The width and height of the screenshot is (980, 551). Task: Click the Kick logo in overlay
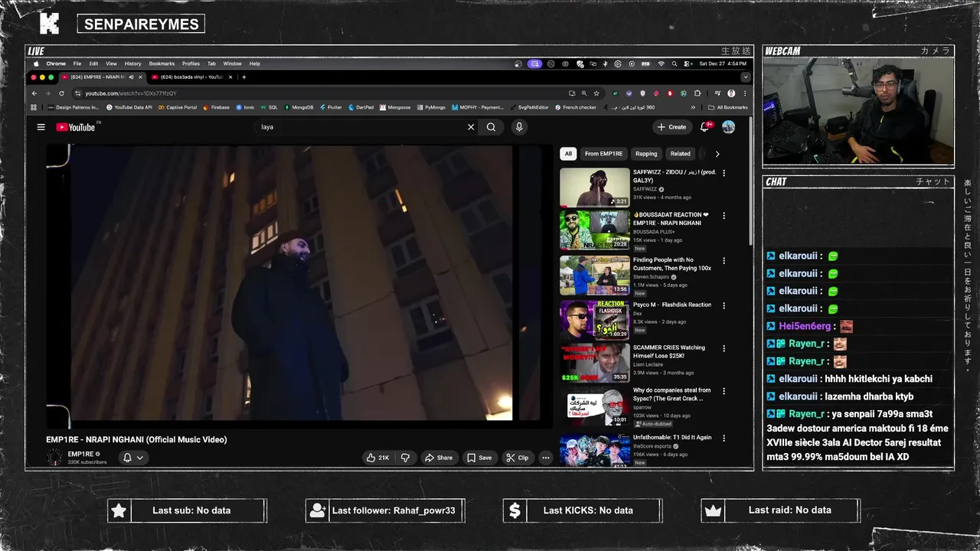point(49,24)
